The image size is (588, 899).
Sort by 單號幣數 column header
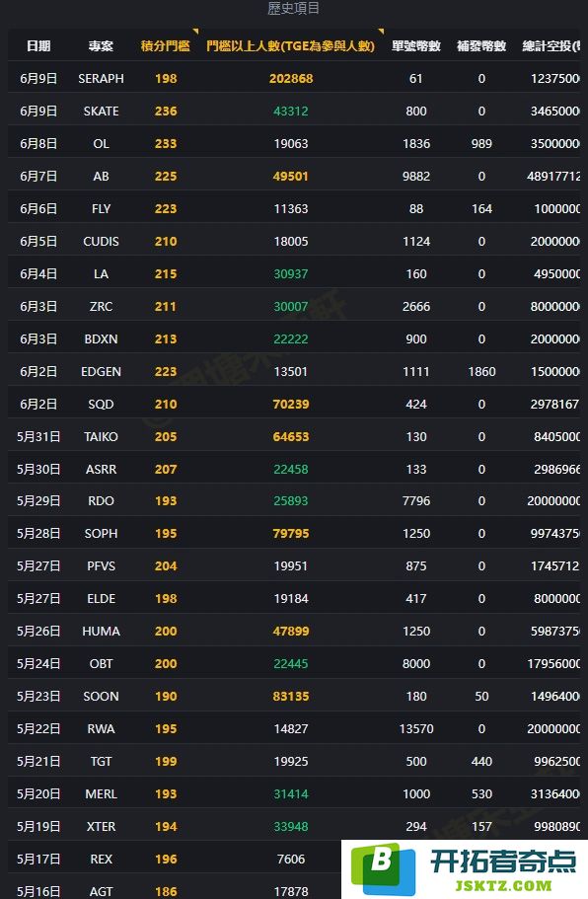coord(416,45)
